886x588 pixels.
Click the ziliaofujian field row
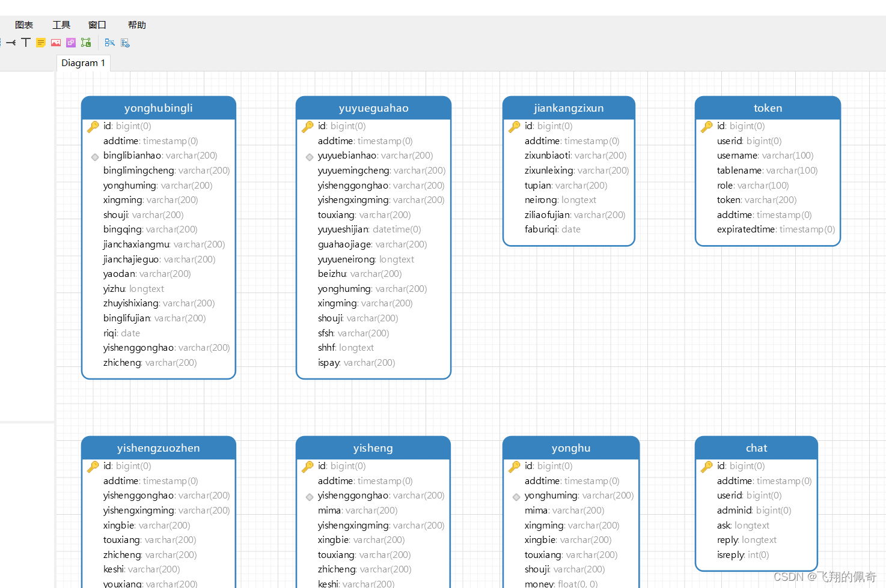[x=575, y=215]
